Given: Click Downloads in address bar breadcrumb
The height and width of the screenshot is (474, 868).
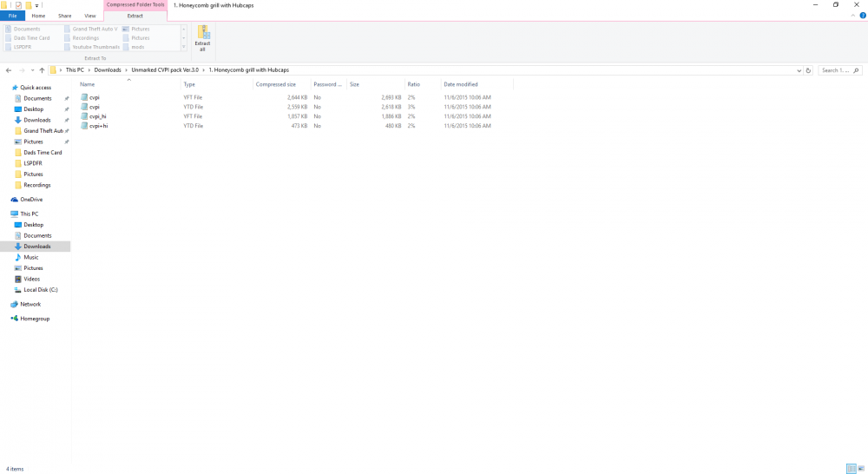Looking at the screenshot, I should 108,70.
